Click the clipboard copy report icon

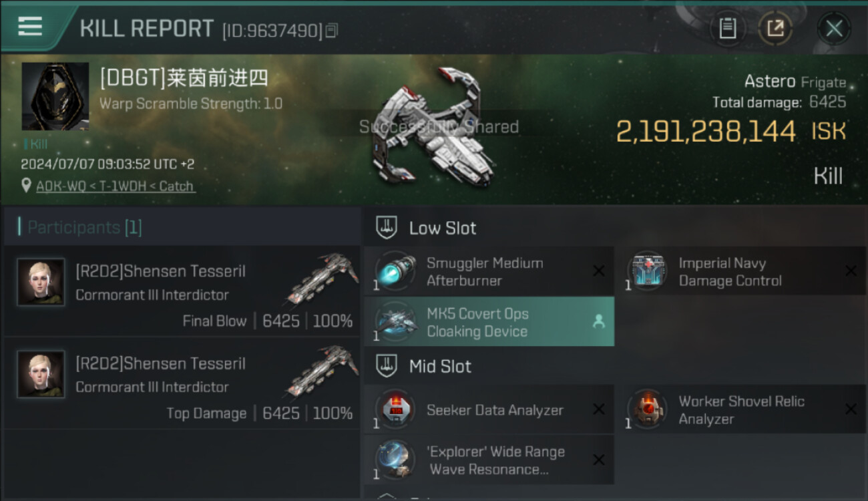[727, 29]
